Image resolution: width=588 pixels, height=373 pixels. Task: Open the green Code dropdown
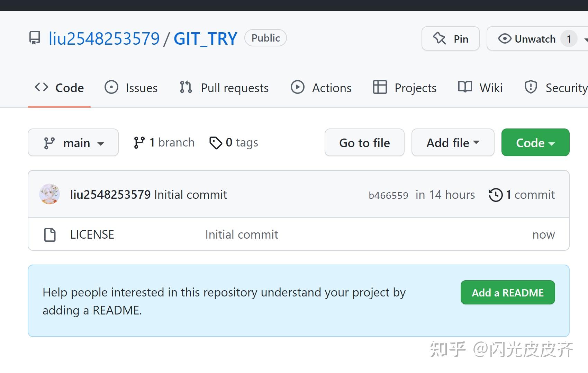click(535, 142)
